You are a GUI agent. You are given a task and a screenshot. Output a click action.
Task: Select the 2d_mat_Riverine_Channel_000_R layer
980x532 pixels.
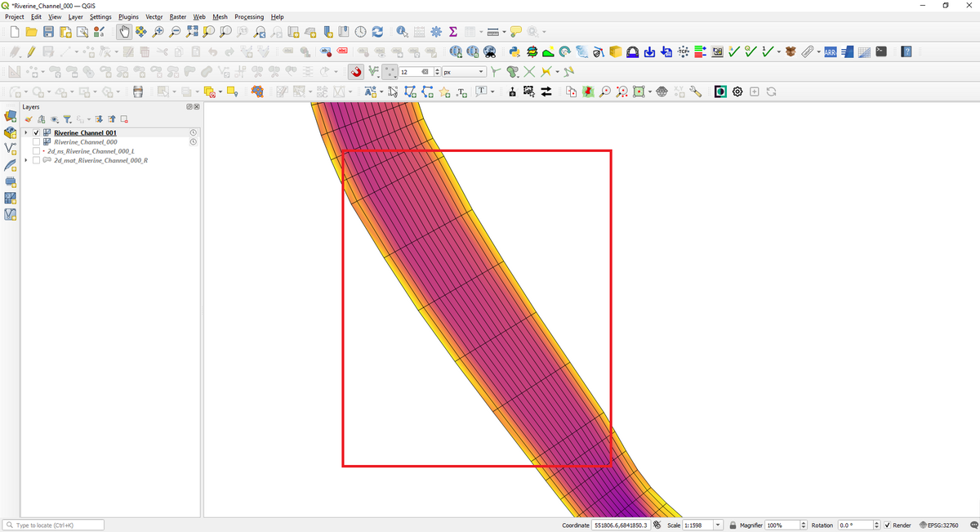click(x=100, y=160)
